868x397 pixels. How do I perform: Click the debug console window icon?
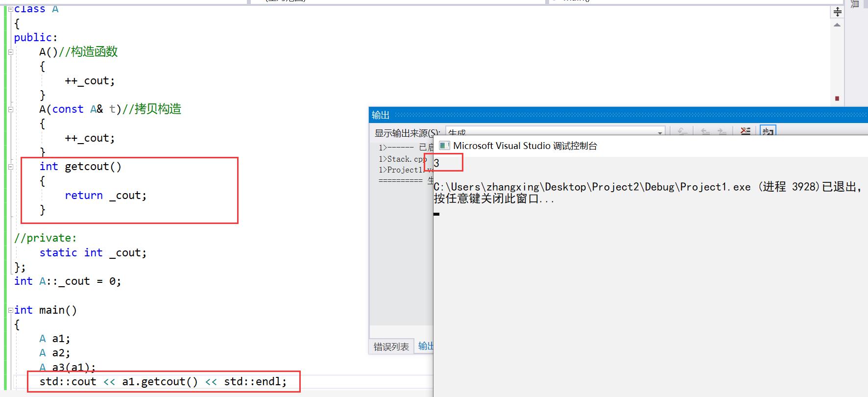(x=444, y=146)
